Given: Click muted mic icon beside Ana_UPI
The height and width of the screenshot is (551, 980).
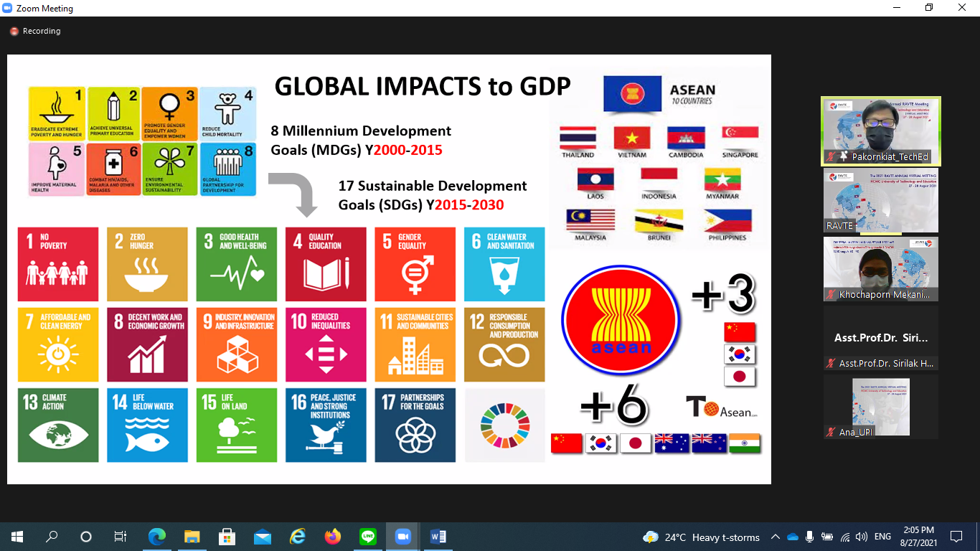Looking at the screenshot, I should (831, 433).
